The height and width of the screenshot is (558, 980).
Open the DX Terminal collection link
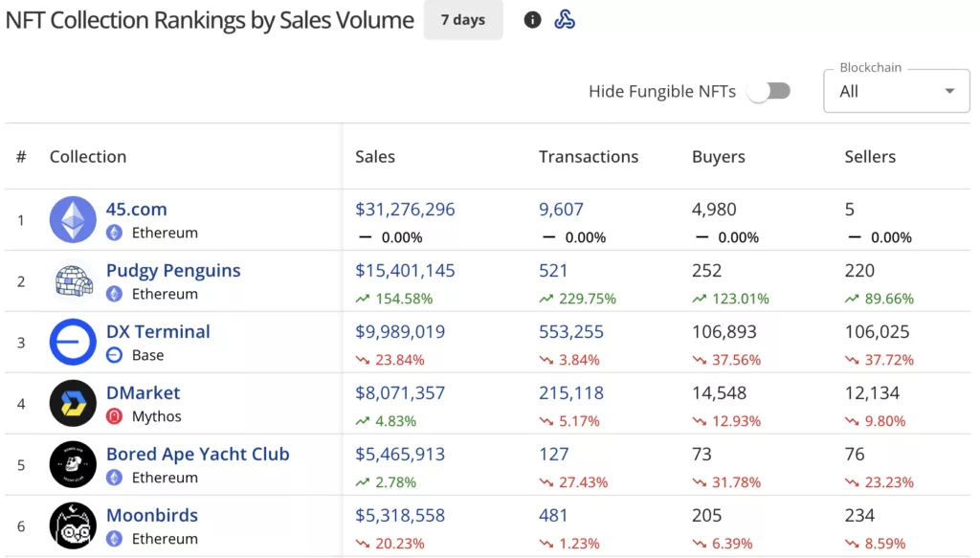click(159, 331)
